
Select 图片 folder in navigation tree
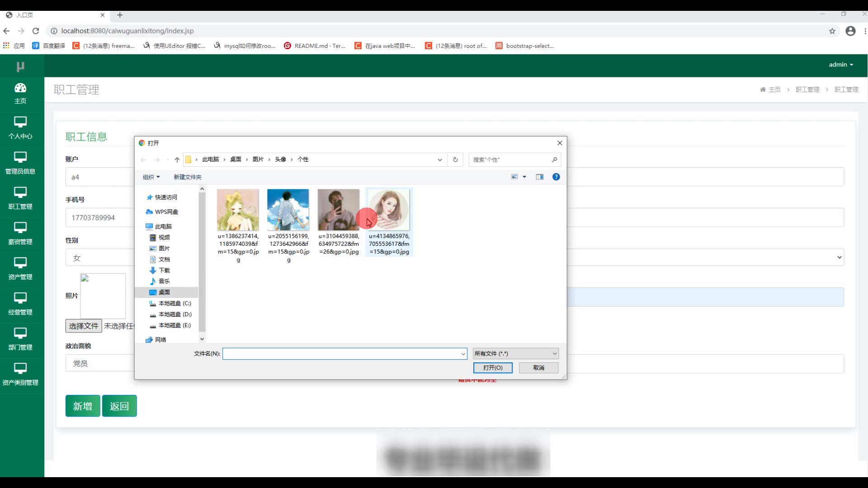point(160,249)
